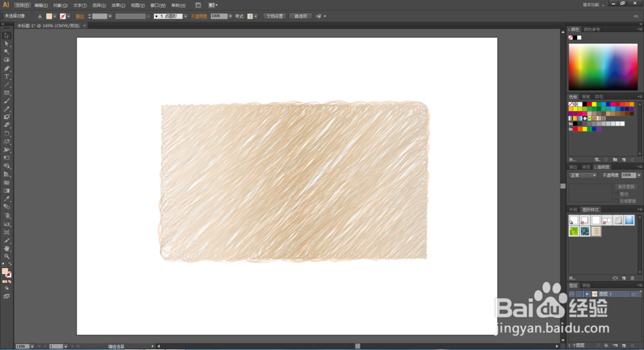Image resolution: width=644 pixels, height=350 pixels.
Task: Expand 图层 1 with its triangle
Action: [x=587, y=294]
